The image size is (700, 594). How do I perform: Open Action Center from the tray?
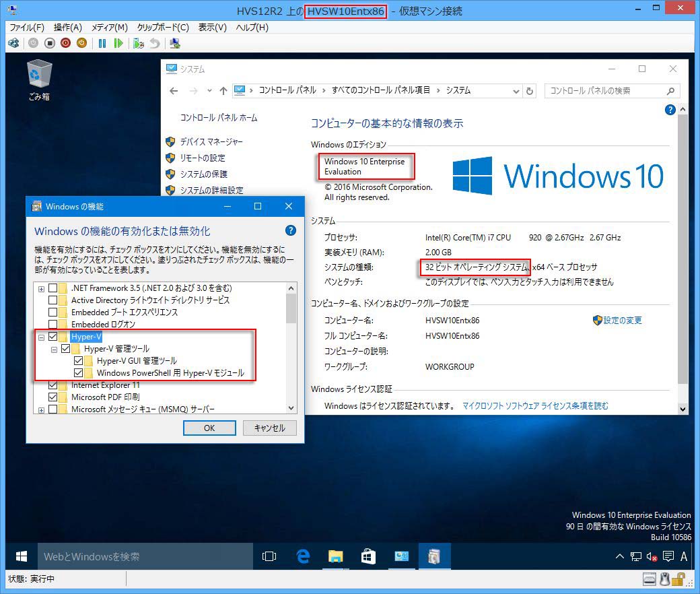[x=668, y=556]
